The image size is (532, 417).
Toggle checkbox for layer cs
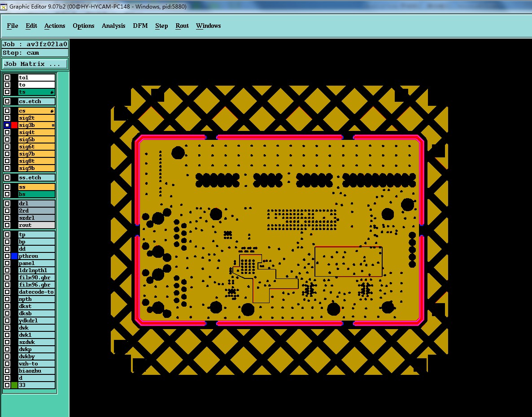point(7,111)
